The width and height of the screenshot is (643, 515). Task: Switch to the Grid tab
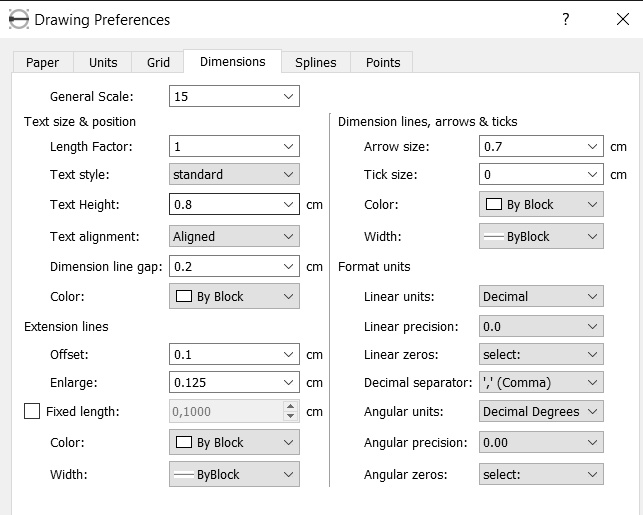click(159, 62)
